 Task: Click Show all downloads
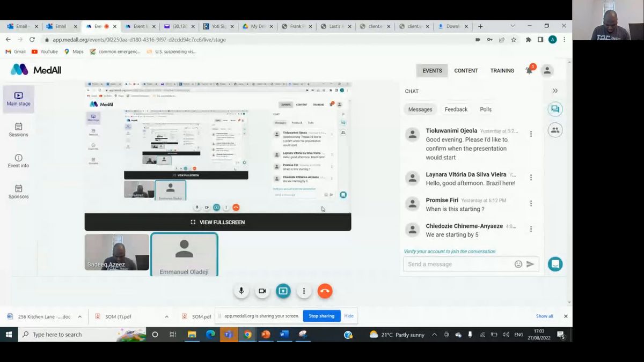(x=544, y=316)
